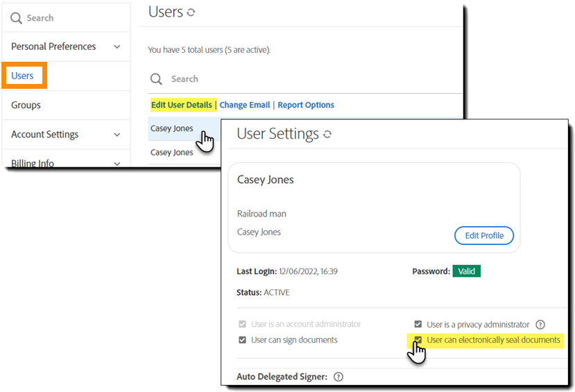Click the sidebar search magnifier icon
The width and height of the screenshot is (575, 392).
click(x=16, y=18)
